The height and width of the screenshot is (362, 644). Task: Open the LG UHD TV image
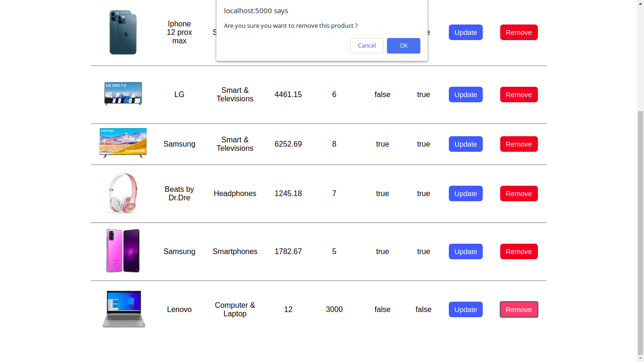click(123, 93)
